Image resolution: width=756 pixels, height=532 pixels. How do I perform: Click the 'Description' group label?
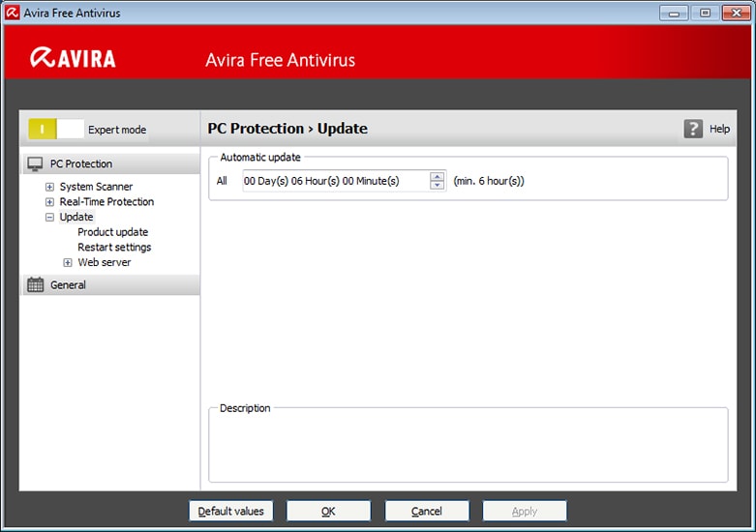pos(245,408)
